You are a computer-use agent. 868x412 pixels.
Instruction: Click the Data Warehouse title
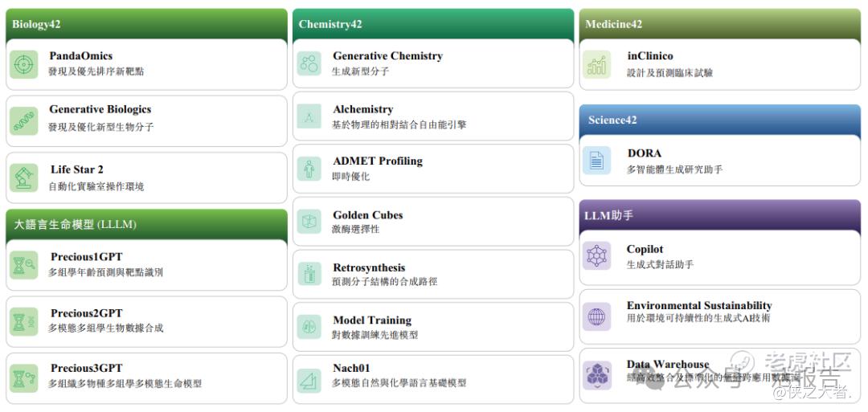point(668,364)
